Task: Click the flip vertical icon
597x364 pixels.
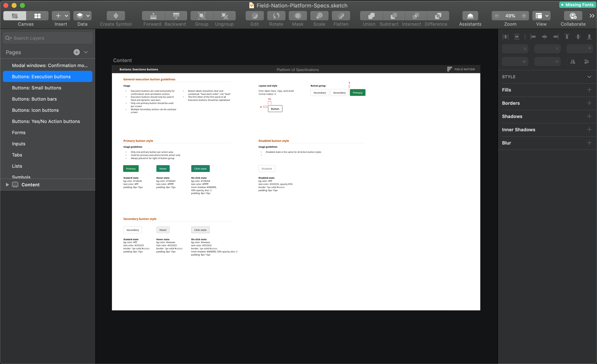Action: [x=586, y=62]
